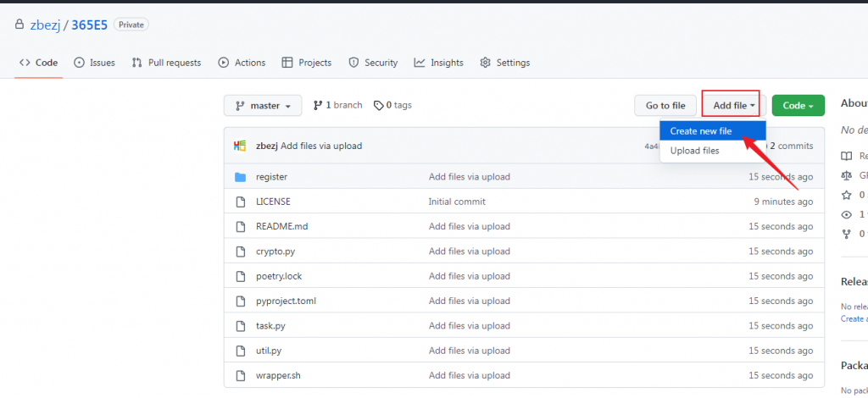The width and height of the screenshot is (868, 398).
Task: Click the wrapper.sh file icon
Action: pos(240,375)
